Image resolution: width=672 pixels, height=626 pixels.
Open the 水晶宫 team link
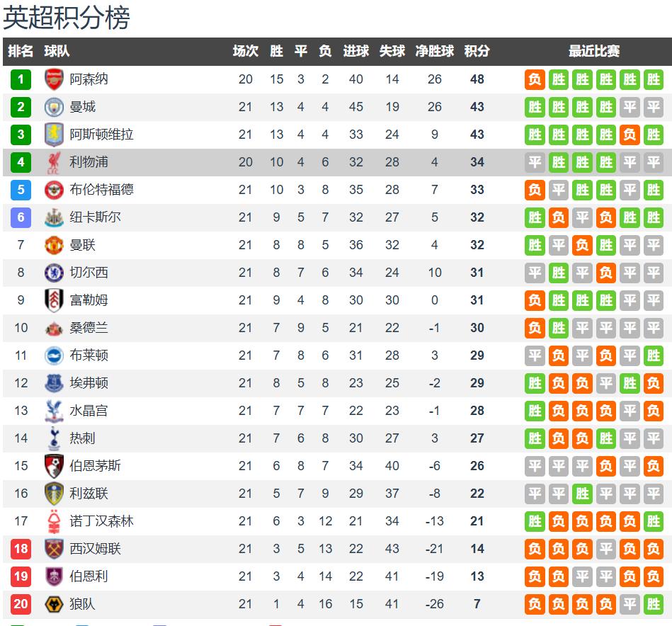89,411
